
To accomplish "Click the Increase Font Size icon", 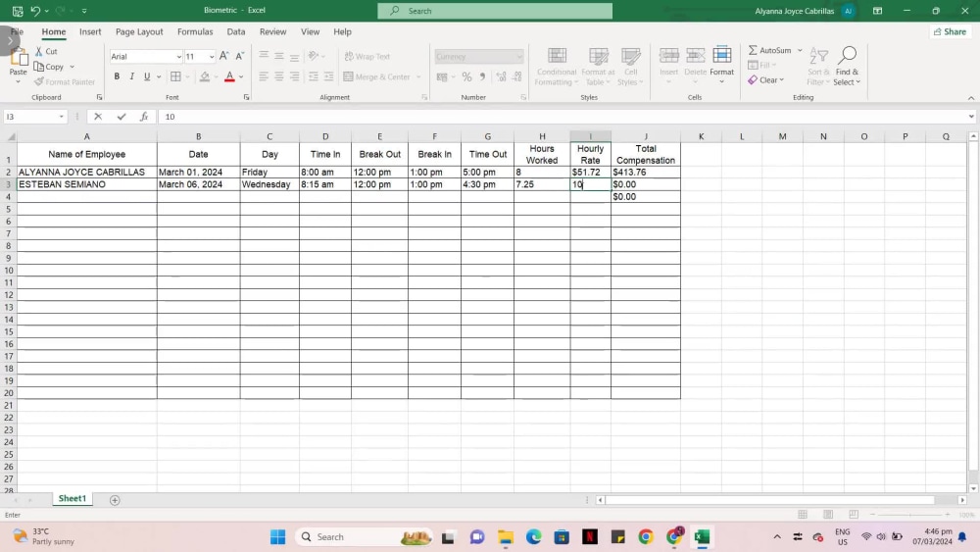I will (x=223, y=56).
